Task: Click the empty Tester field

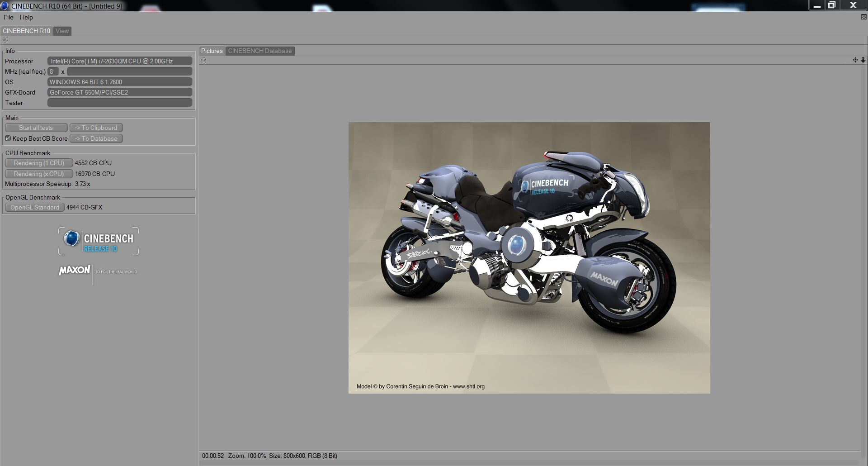Action: point(120,103)
